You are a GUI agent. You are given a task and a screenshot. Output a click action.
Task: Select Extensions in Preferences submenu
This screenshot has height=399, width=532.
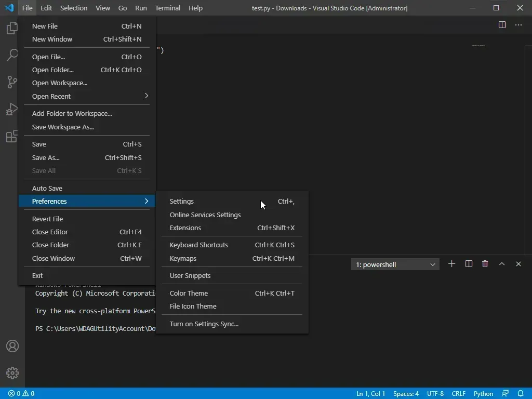pyautogui.click(x=232, y=228)
